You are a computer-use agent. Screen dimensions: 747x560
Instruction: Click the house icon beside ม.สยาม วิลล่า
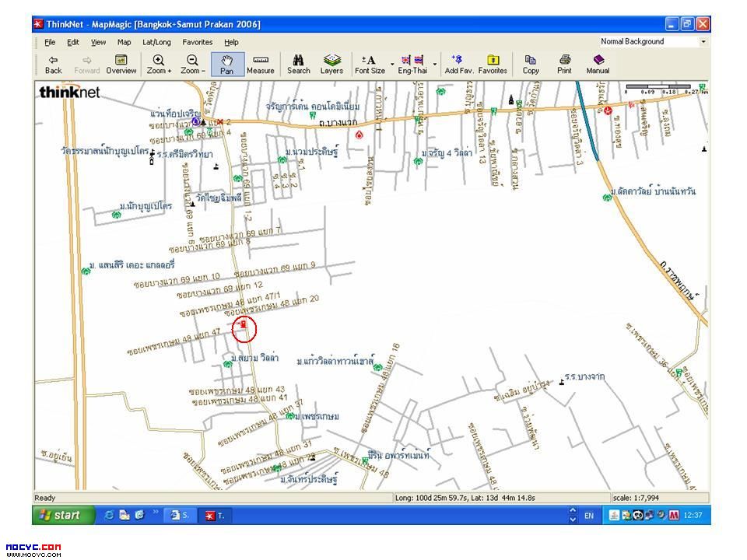pyautogui.click(x=228, y=364)
